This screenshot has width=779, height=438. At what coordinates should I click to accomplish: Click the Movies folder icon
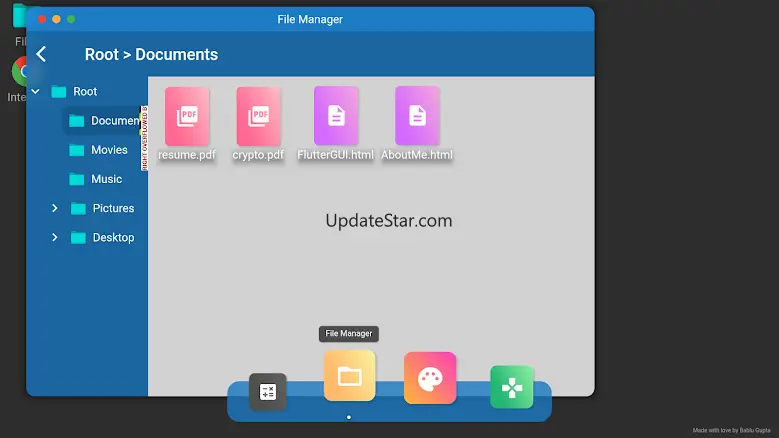pos(77,150)
